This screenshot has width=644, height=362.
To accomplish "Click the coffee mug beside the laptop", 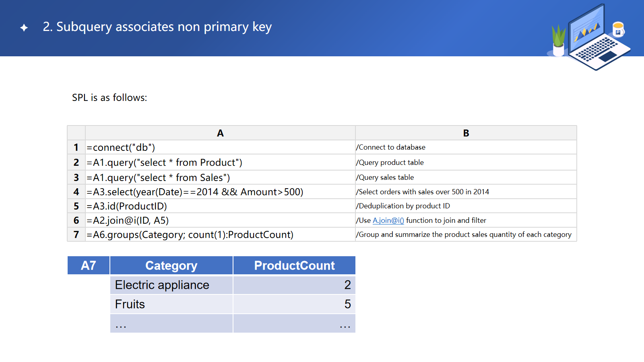I will (x=618, y=29).
